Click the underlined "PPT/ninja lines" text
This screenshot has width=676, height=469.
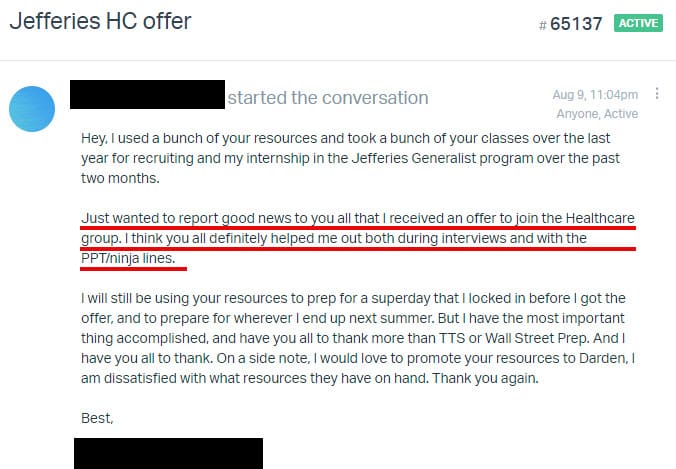coord(132,258)
